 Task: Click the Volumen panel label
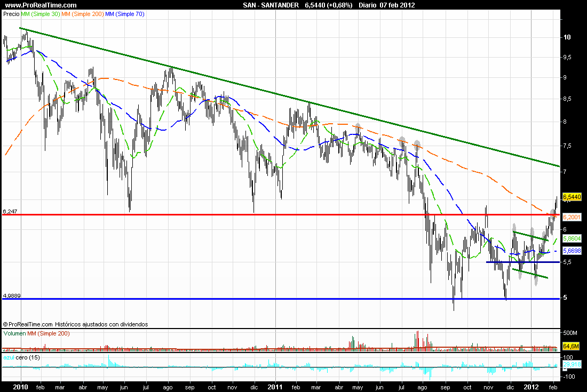pyautogui.click(x=14, y=334)
